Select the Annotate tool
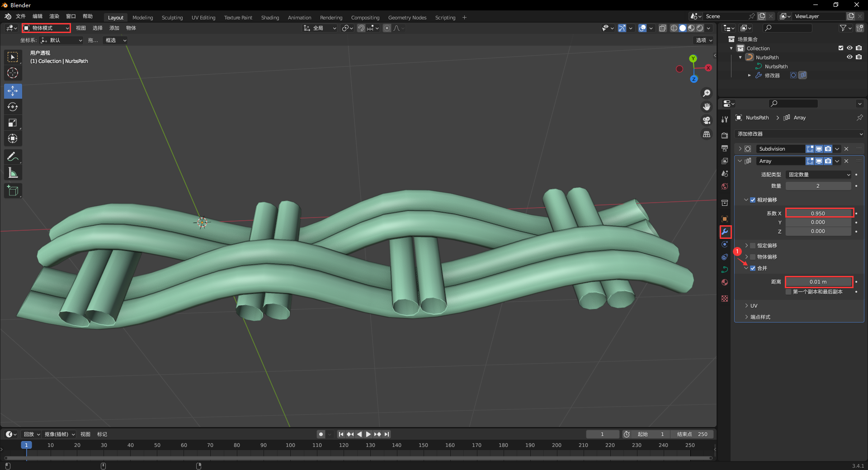The height and width of the screenshot is (470, 868). coord(13,157)
